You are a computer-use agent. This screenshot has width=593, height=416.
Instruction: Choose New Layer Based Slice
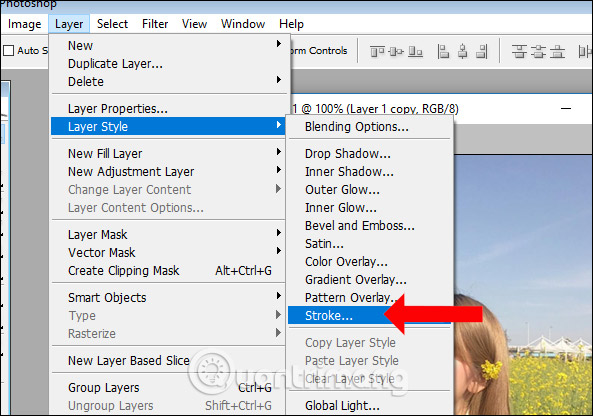click(x=168, y=361)
